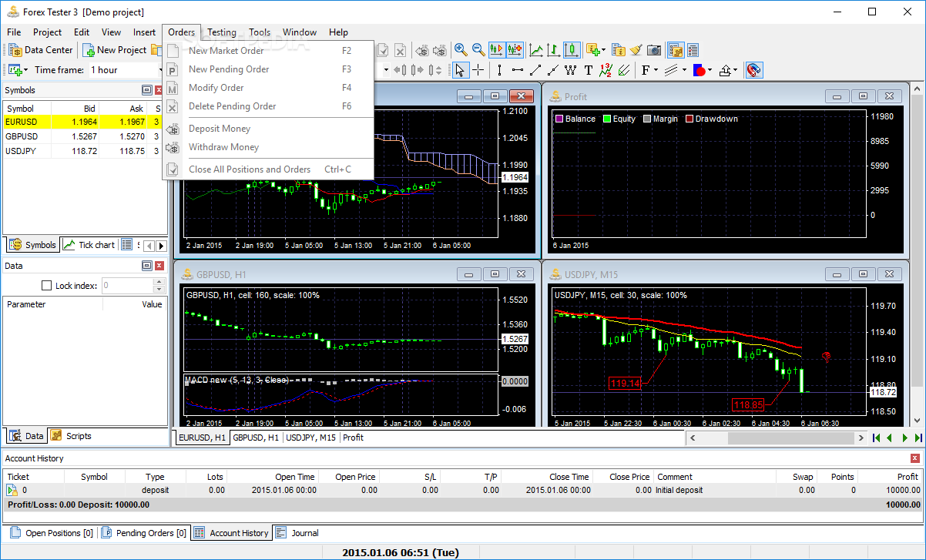Screen dimensions: 926x560
Task: Open the shapes tools dropdown
Action: tap(710, 70)
